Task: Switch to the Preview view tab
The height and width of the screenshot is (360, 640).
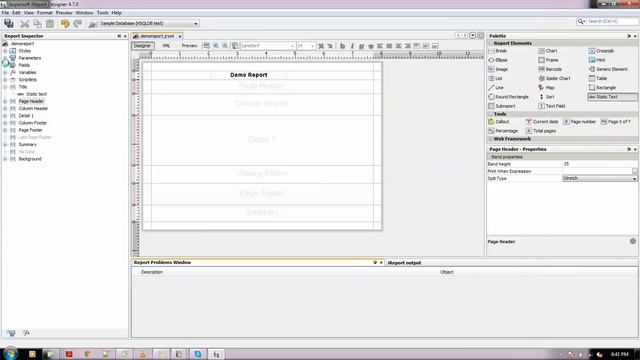Action: (x=189, y=46)
